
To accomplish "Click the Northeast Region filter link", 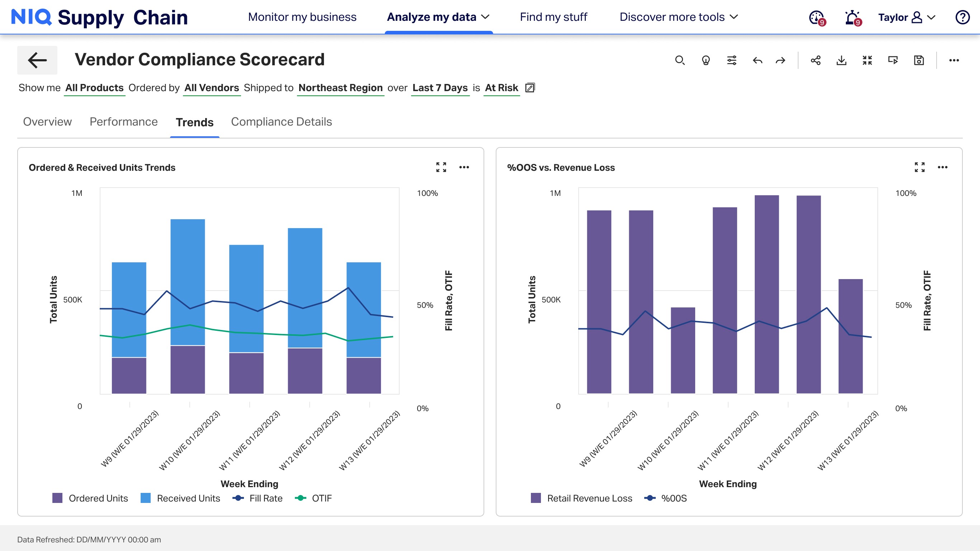I will [x=340, y=88].
